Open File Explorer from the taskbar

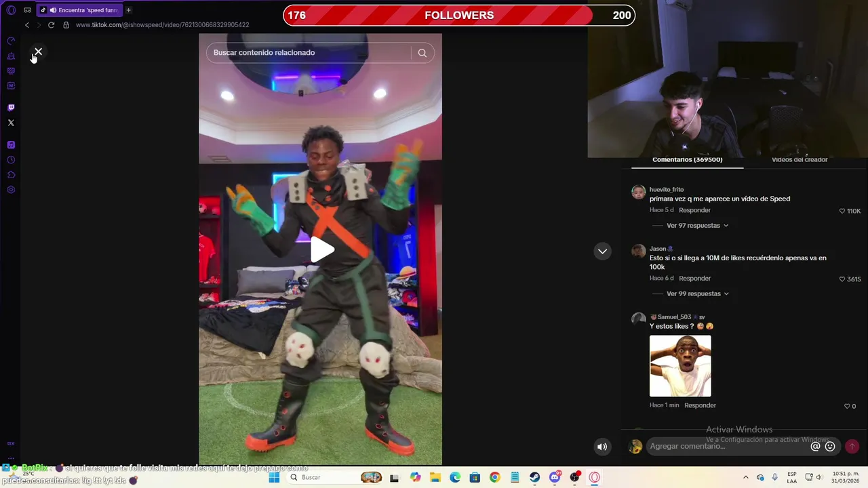pos(435,477)
